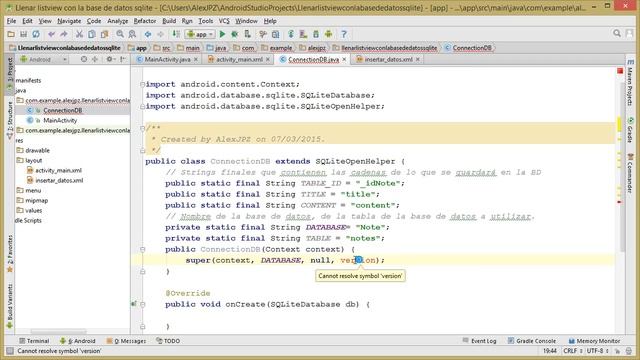Click the Redo arrow icon

(x=64, y=34)
